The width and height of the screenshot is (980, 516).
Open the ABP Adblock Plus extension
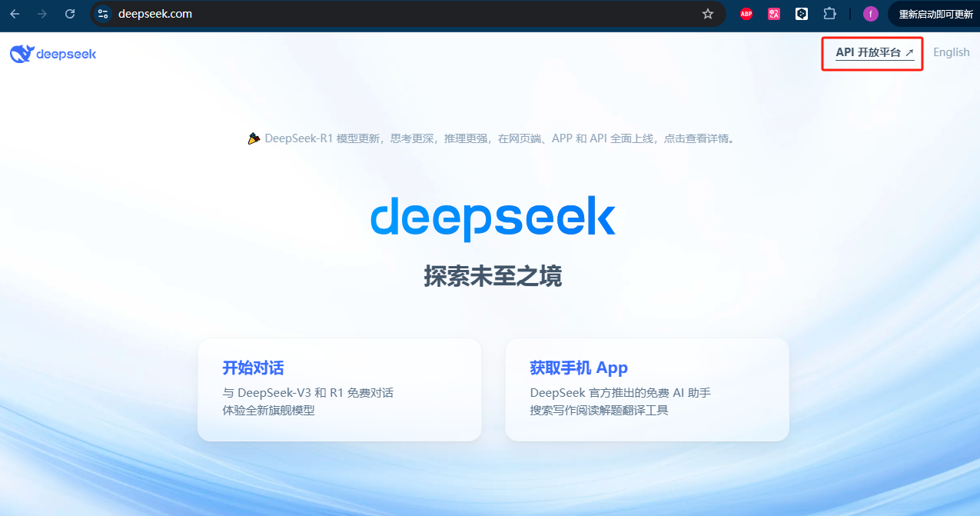(746, 14)
